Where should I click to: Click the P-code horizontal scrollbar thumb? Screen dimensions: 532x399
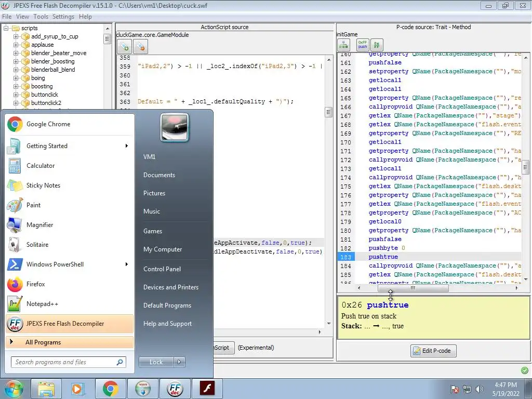tap(413, 288)
